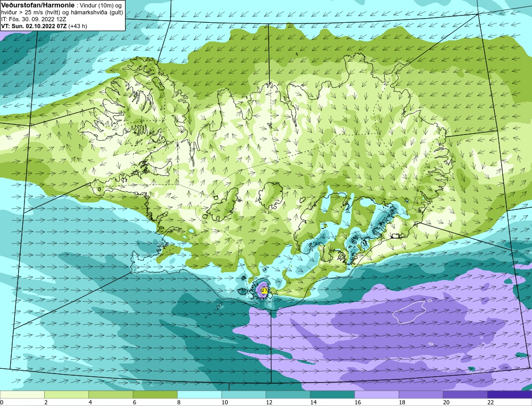Click the large white gust contour southeast of Iceland
Viewport: 532px width, 406px height.
click(409, 312)
